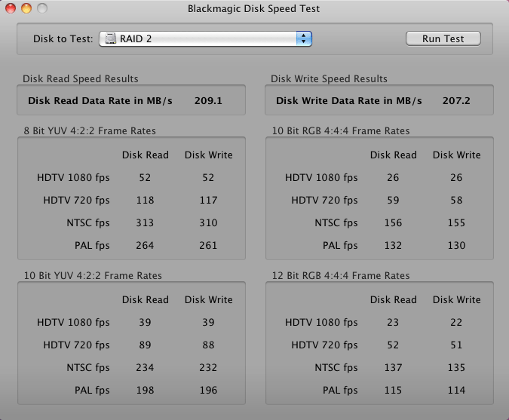Select the write data rate value 207.2
The width and height of the screenshot is (509, 420).
456,100
